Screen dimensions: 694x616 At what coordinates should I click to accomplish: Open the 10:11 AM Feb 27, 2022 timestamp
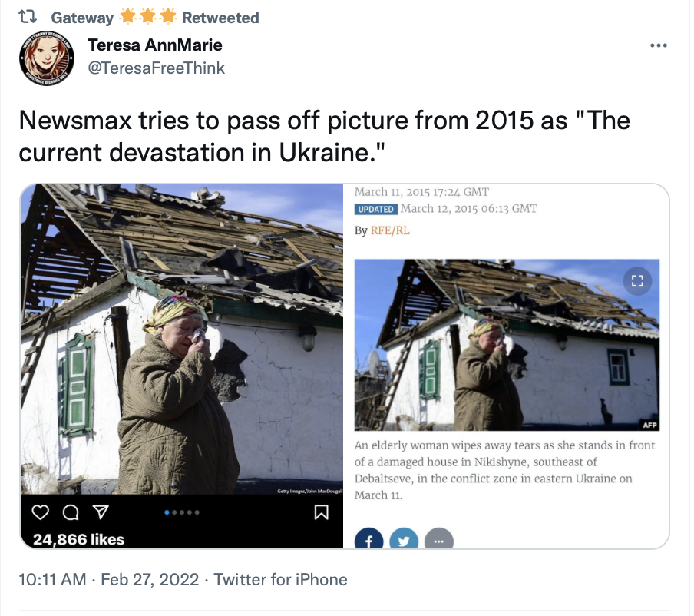tap(109, 579)
